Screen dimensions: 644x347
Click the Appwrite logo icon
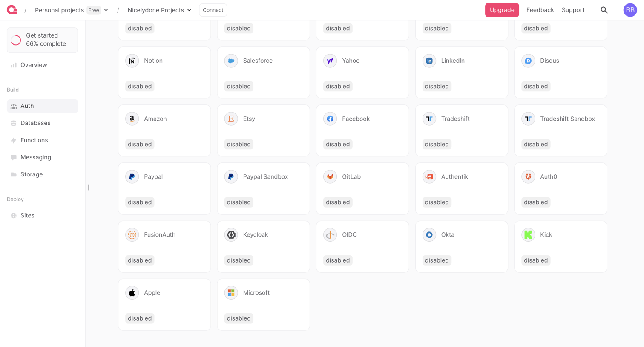[x=12, y=10]
